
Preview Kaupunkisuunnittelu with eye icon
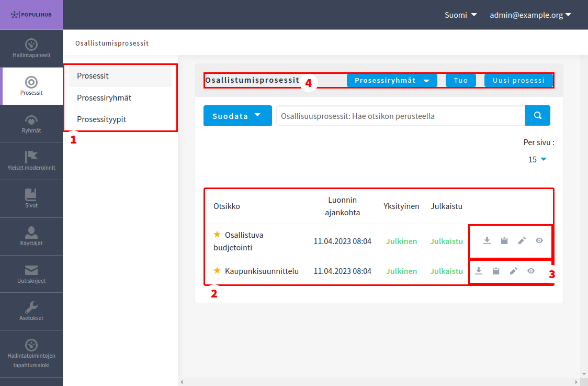(x=531, y=271)
